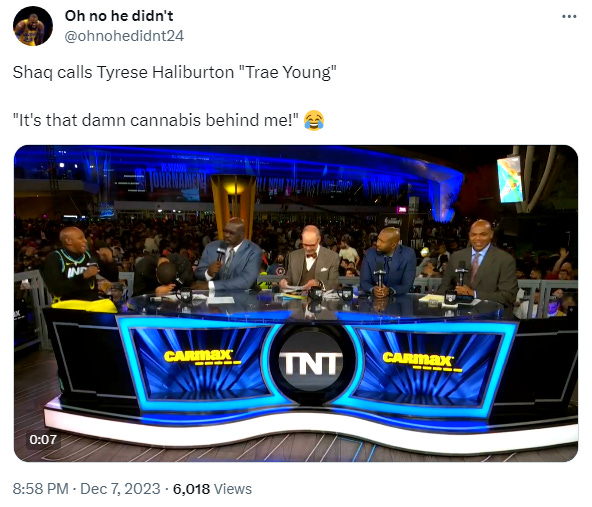
Task: Open the display name Oh no he didn't
Action: [119, 16]
